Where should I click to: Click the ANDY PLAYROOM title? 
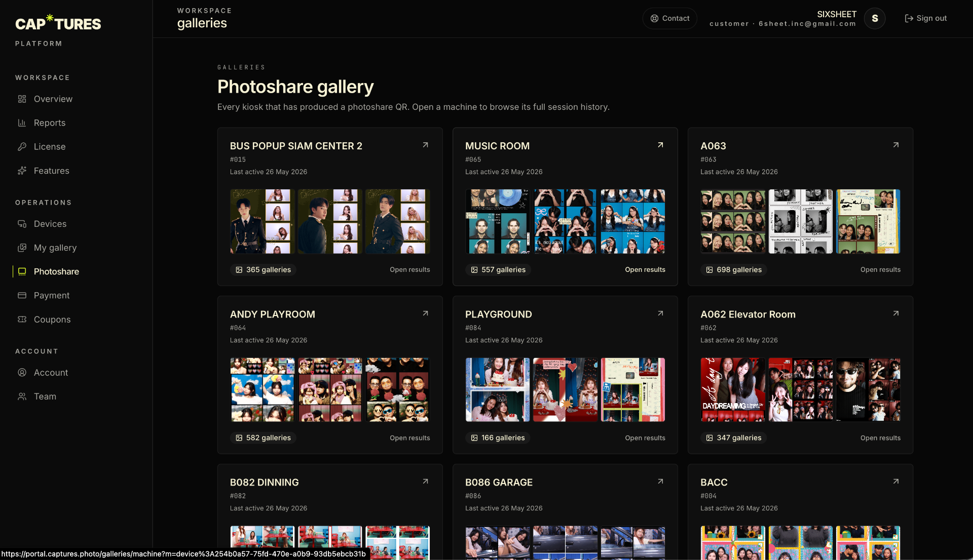click(273, 314)
